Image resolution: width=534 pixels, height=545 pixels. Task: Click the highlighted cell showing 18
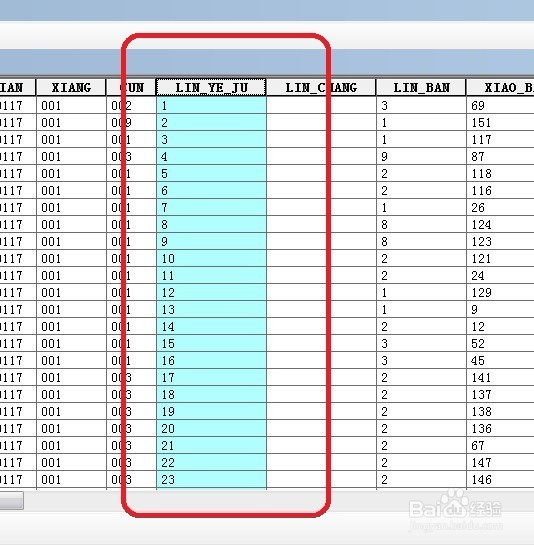click(211, 395)
